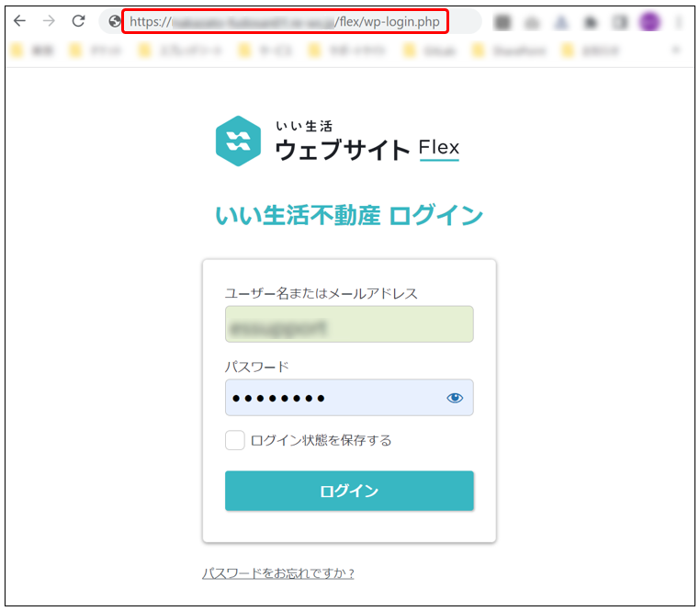Open site information icon in address bar
This screenshot has height=611, width=700.
point(115,21)
